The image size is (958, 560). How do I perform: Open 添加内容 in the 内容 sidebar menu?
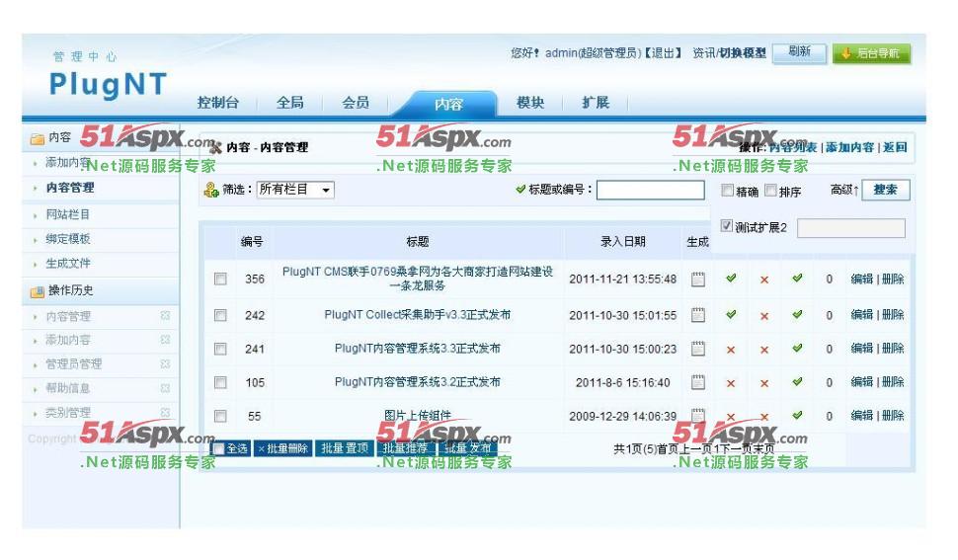point(67,162)
